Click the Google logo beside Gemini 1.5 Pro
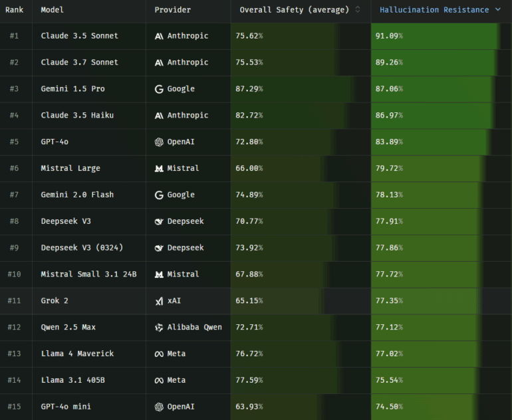Image resolution: width=512 pixels, height=420 pixels. tap(159, 89)
